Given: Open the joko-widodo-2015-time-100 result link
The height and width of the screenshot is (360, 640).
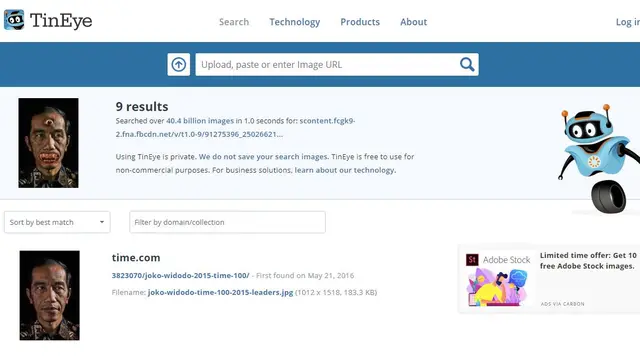Looking at the screenshot, I should click(x=180, y=276).
